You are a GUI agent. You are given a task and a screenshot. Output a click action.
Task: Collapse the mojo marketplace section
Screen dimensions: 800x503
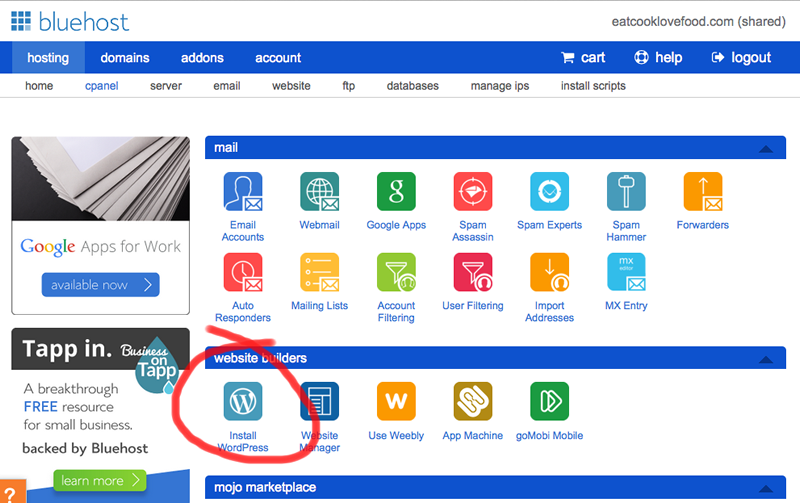coord(765,489)
